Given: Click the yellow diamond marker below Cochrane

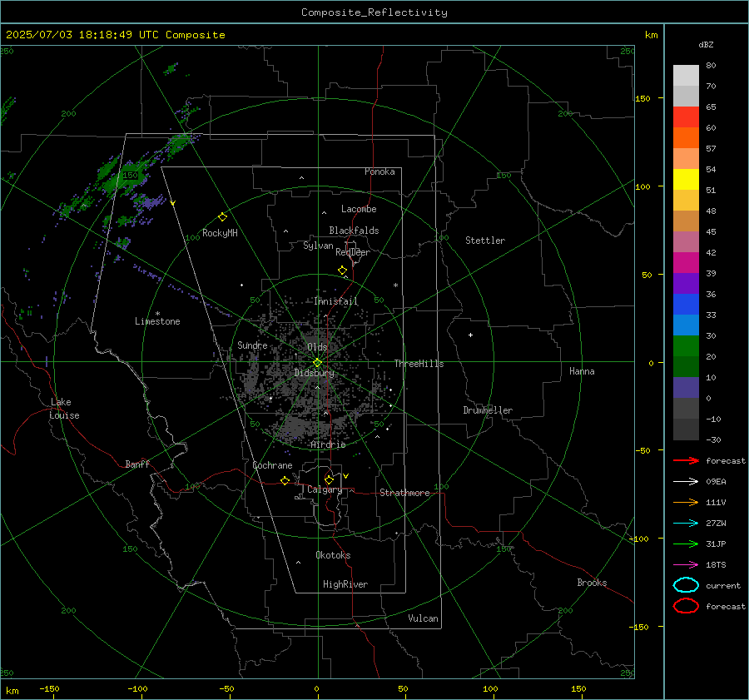Looking at the screenshot, I should click(285, 480).
